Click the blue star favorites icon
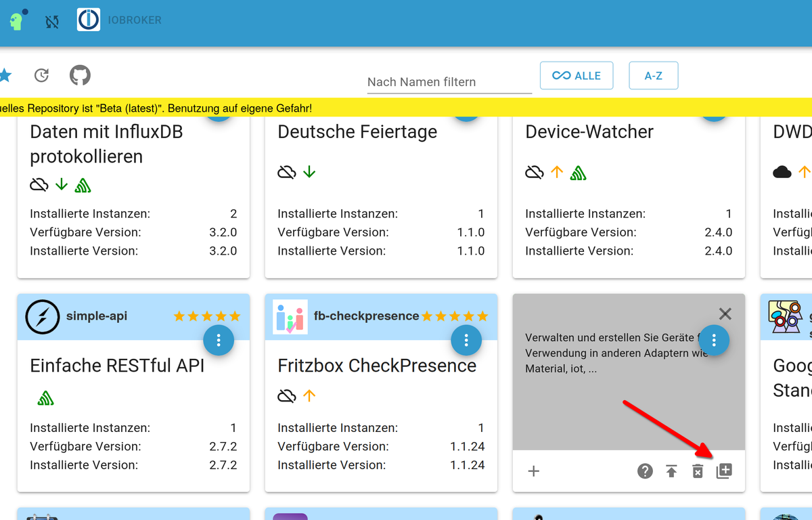The width and height of the screenshot is (812, 520). (x=5, y=75)
